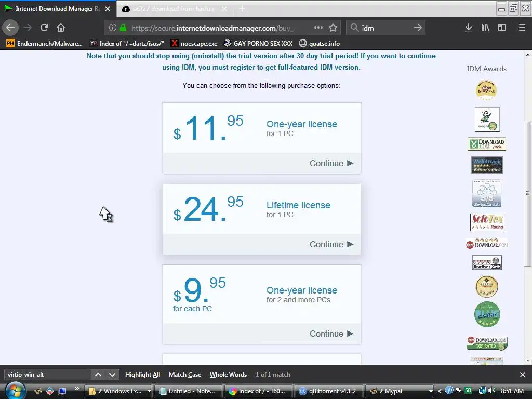Click the qBittorrent system tray icon
This screenshot has width=532, height=399.
[x=449, y=391]
